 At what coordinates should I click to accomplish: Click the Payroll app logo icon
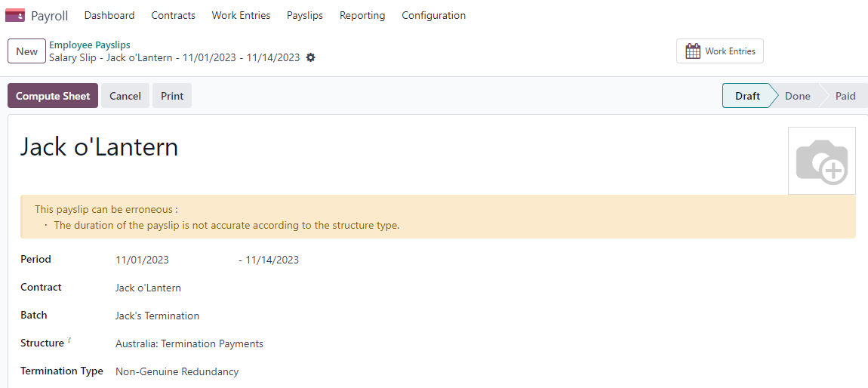point(15,15)
